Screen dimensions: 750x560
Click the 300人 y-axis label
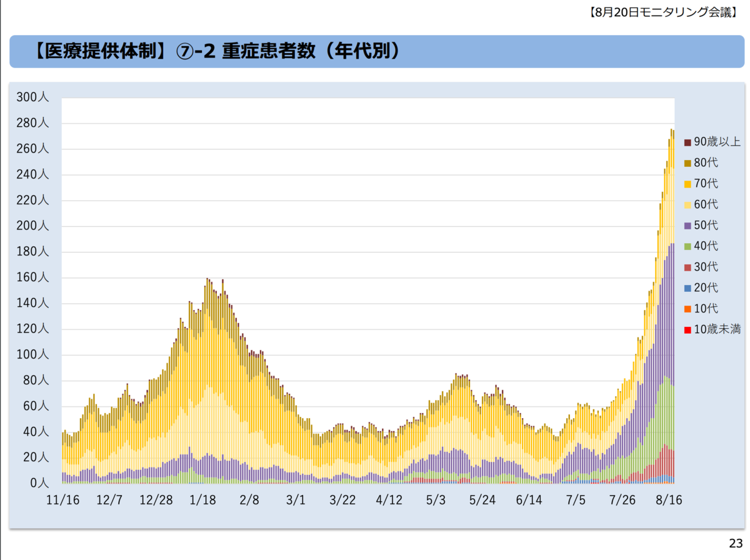pyautogui.click(x=32, y=97)
